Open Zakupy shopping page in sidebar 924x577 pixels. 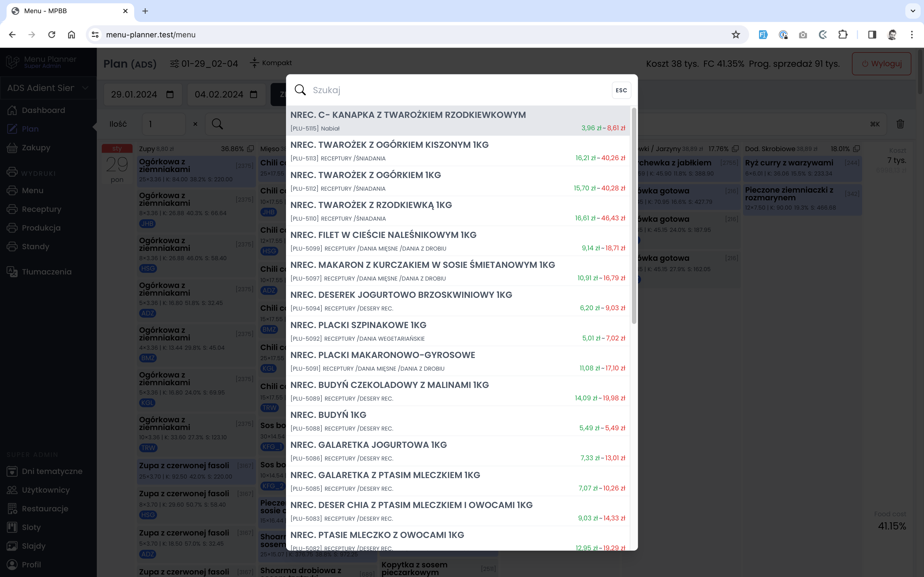pyautogui.click(x=36, y=148)
